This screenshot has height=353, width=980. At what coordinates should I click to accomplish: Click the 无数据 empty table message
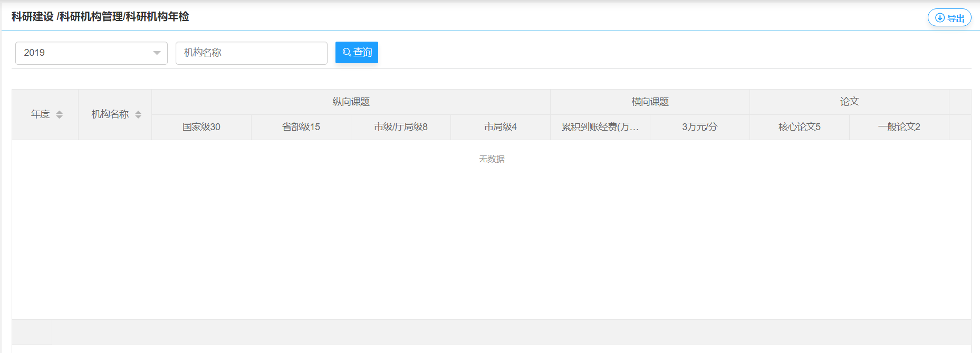pyautogui.click(x=492, y=159)
